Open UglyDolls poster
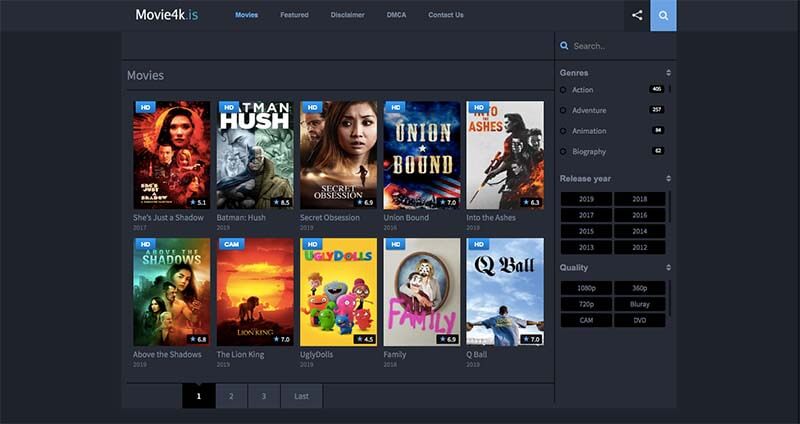The width and height of the screenshot is (800, 424). coord(338,292)
